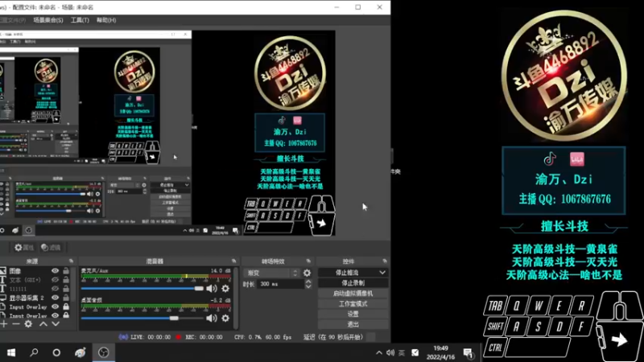644x362 pixels.
Task: Click the 时长 duration stepper arrows
Action: [308, 284]
